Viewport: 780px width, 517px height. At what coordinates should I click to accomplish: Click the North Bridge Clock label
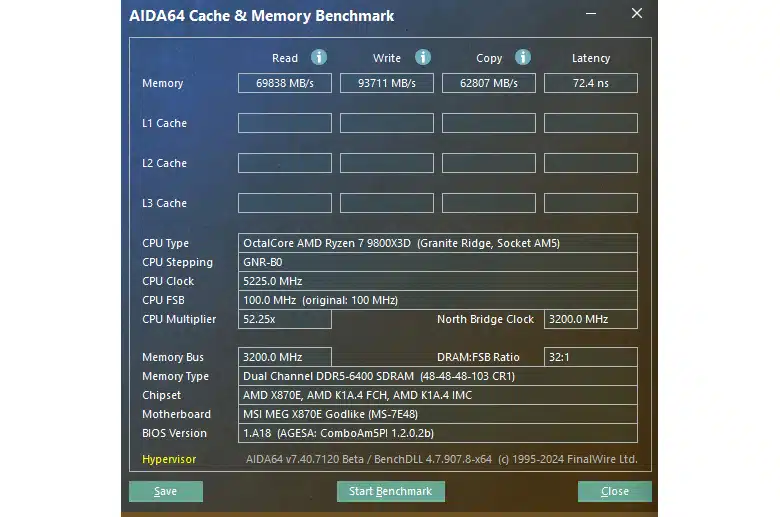coord(485,319)
